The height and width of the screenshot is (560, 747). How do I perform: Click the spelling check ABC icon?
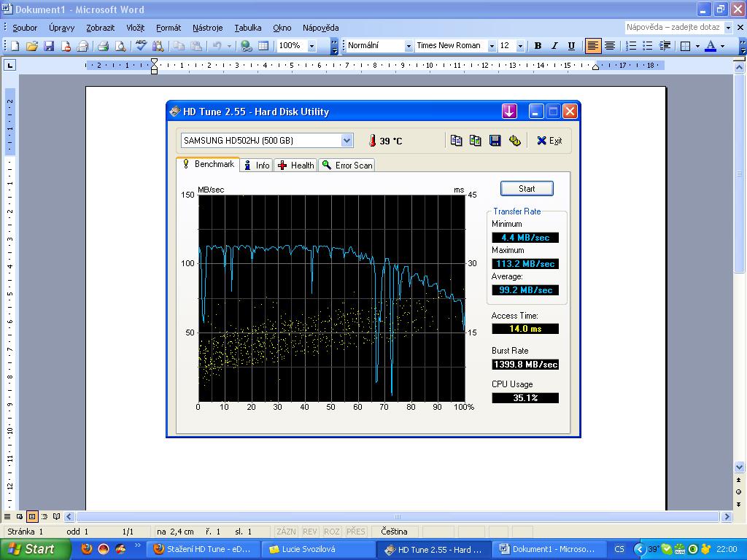pos(142,46)
